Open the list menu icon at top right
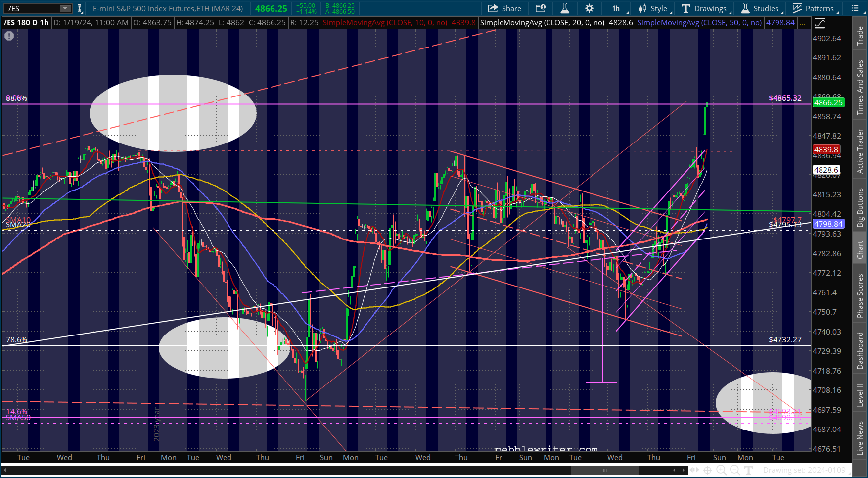This screenshot has width=868, height=478. 855,8
